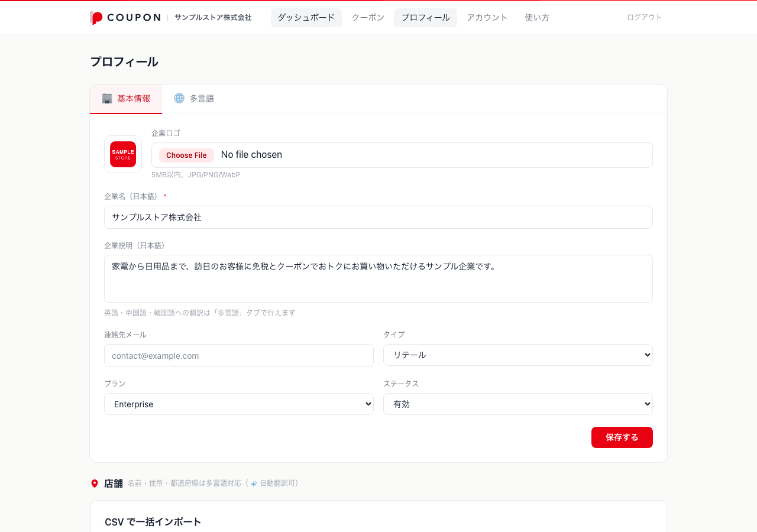757x532 pixels.
Task: Click the サンプルストア株式会社 name in the header
Action: pyautogui.click(x=213, y=18)
